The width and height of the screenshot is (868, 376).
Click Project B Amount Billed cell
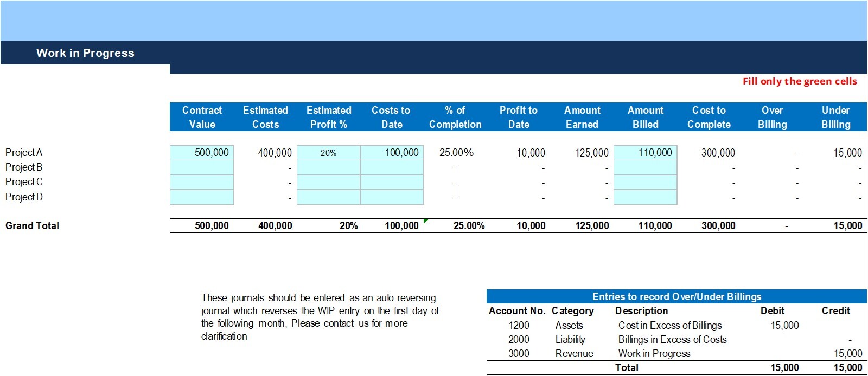click(646, 167)
